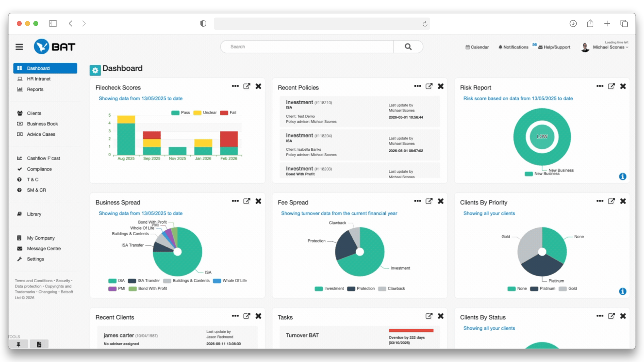This screenshot has height=362, width=644.
Task: Remove the Filecheck Scores widget
Action: pyautogui.click(x=258, y=86)
